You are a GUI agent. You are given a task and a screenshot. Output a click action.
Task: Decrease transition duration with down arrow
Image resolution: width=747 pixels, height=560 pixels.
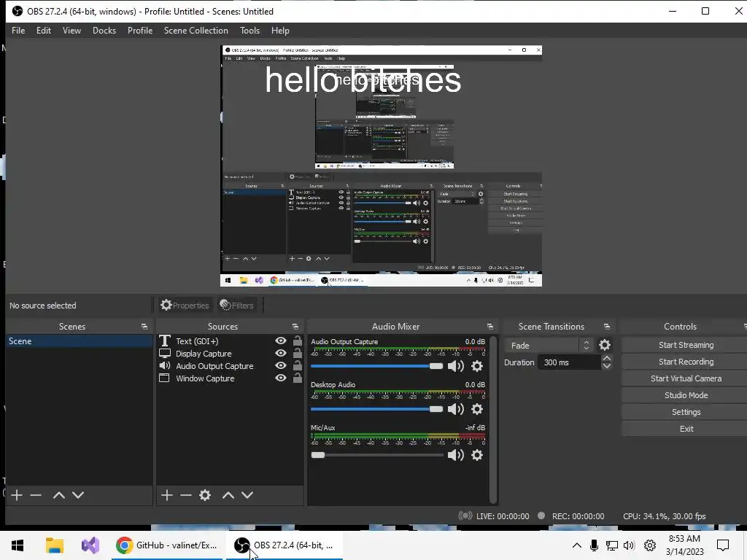(606, 366)
